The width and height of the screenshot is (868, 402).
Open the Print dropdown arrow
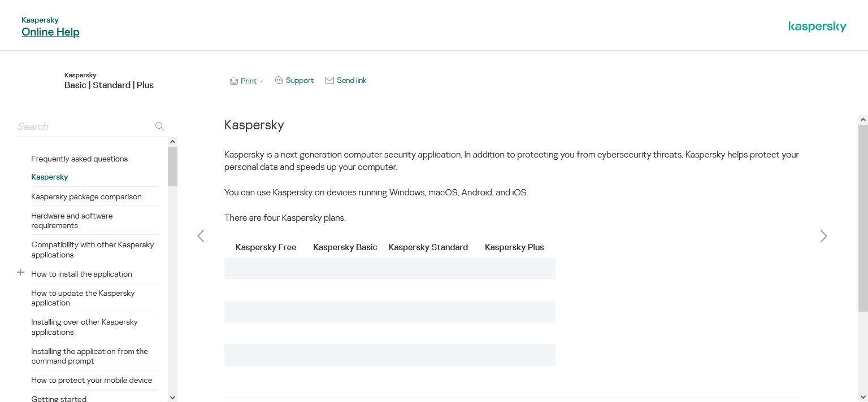point(262,81)
